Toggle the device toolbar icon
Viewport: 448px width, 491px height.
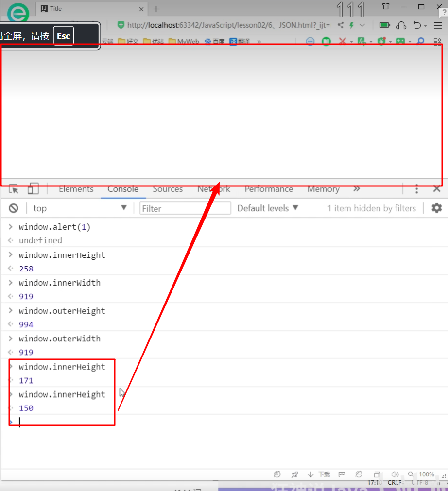point(33,189)
